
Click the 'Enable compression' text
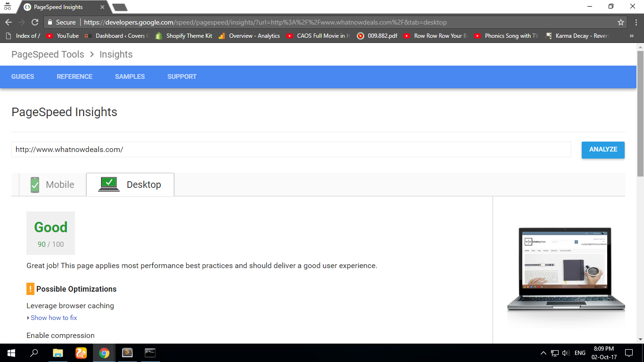pos(60,336)
